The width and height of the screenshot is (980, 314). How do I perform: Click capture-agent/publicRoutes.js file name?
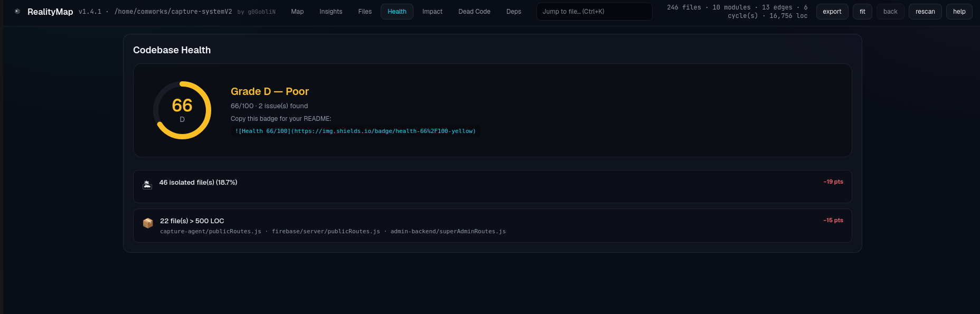[211, 231]
